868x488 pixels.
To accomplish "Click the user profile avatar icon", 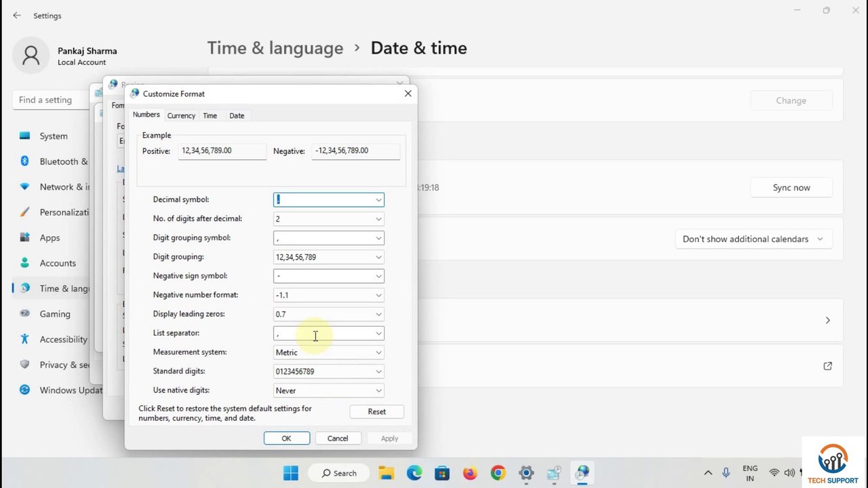I will tap(31, 56).
